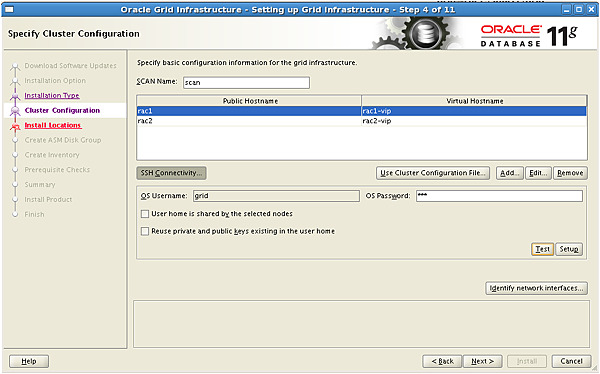The height and width of the screenshot is (374, 600).
Task: Proceed with the Next button
Action: 483,361
